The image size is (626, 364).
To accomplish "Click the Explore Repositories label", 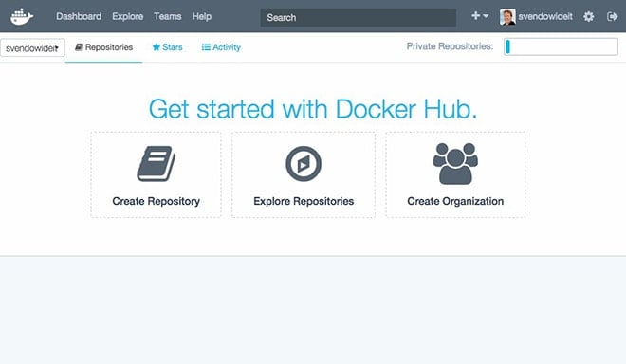I will [x=304, y=201].
